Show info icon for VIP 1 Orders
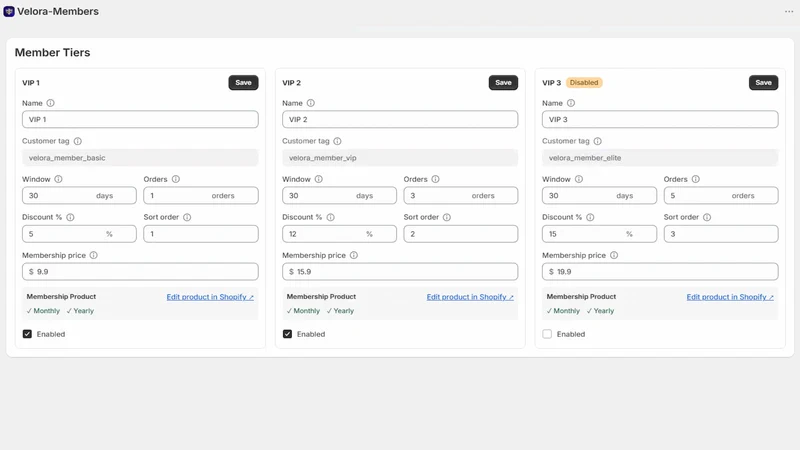Viewport: 800px width, 450px height. point(176,179)
